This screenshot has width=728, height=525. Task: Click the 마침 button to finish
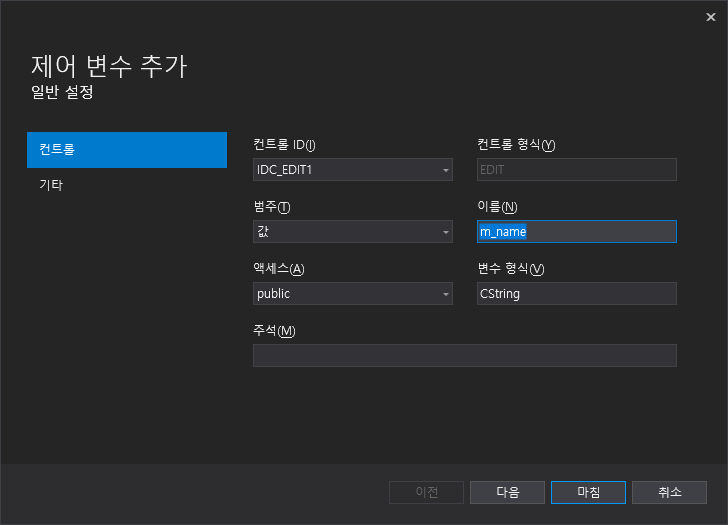point(588,492)
